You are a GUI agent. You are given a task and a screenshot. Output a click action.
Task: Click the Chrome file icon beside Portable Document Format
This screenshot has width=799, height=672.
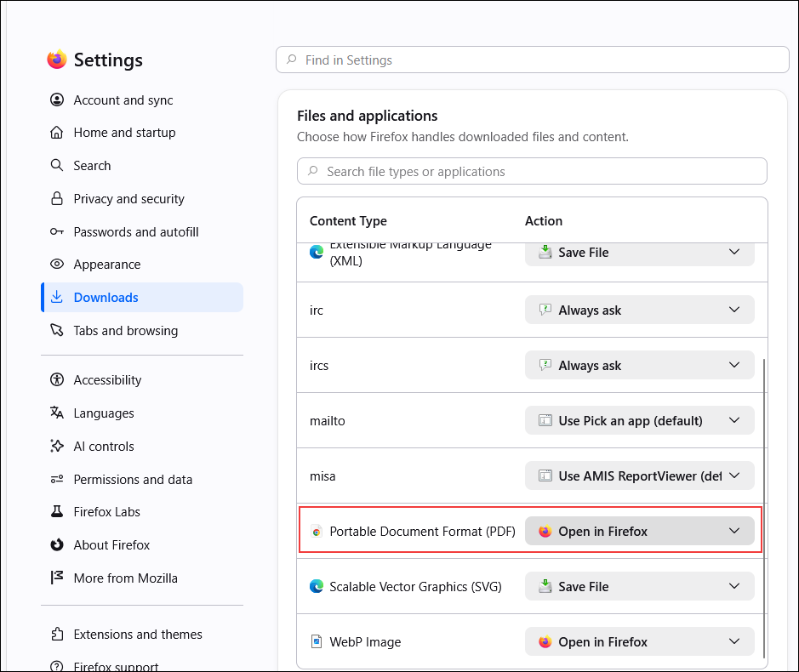tap(317, 532)
